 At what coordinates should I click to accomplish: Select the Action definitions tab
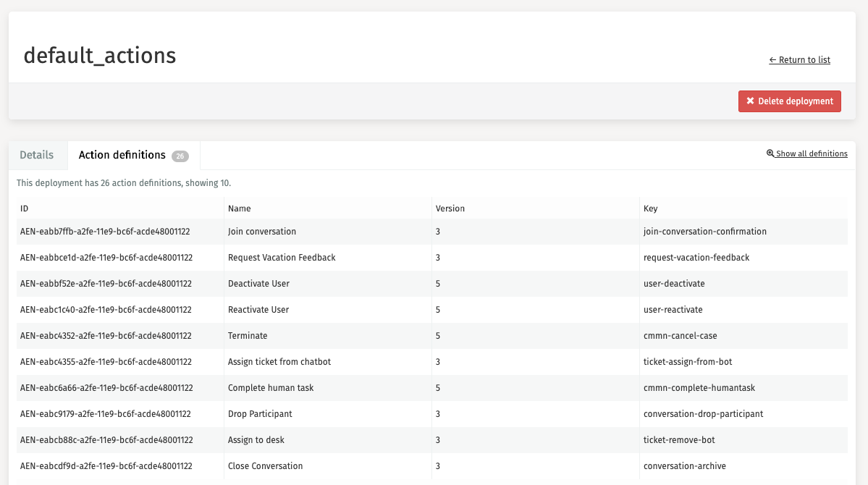point(122,155)
